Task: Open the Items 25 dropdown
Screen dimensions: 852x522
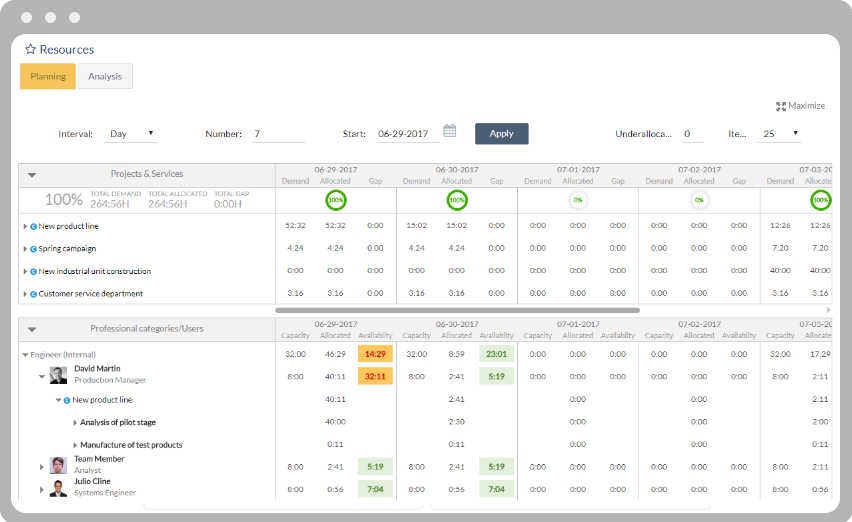Action: pos(780,134)
